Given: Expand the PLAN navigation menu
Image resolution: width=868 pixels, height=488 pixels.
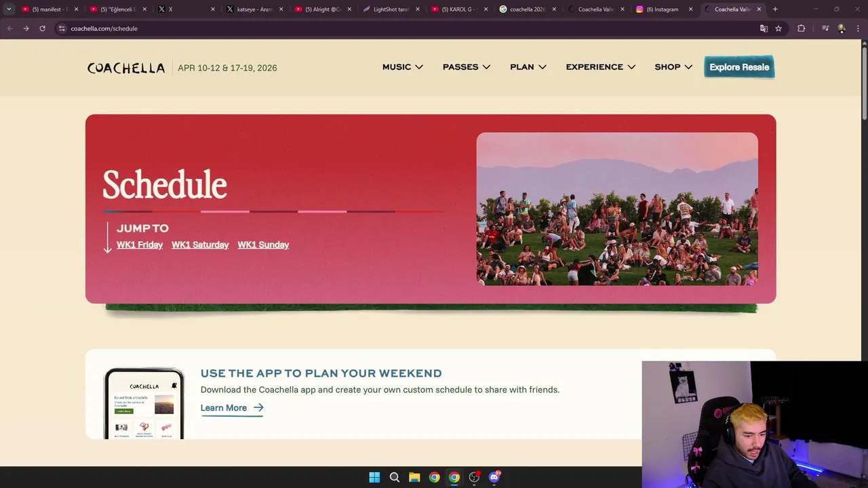Looking at the screenshot, I should [x=528, y=67].
